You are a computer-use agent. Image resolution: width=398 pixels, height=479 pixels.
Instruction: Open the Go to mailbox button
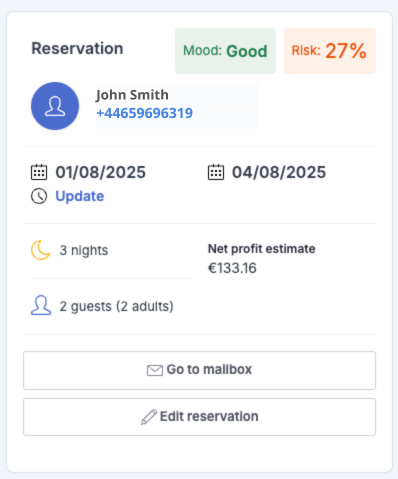[x=199, y=370]
